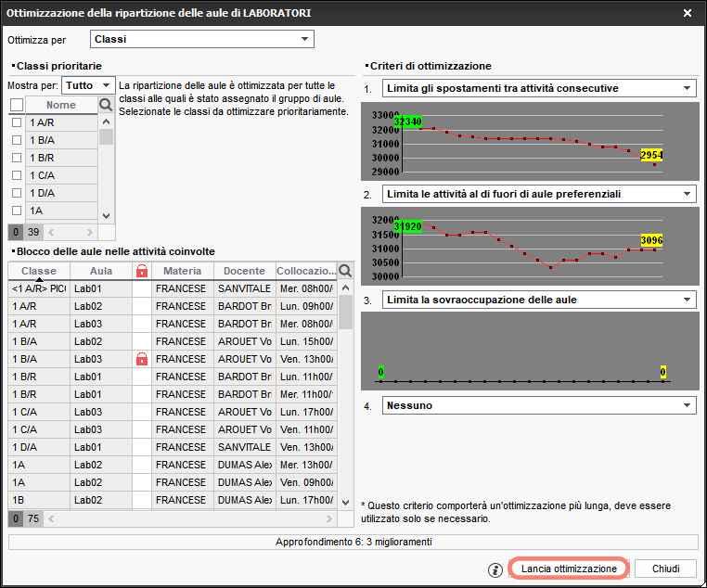Open the information icon next to Lancia ottimizzazione

tap(495, 569)
